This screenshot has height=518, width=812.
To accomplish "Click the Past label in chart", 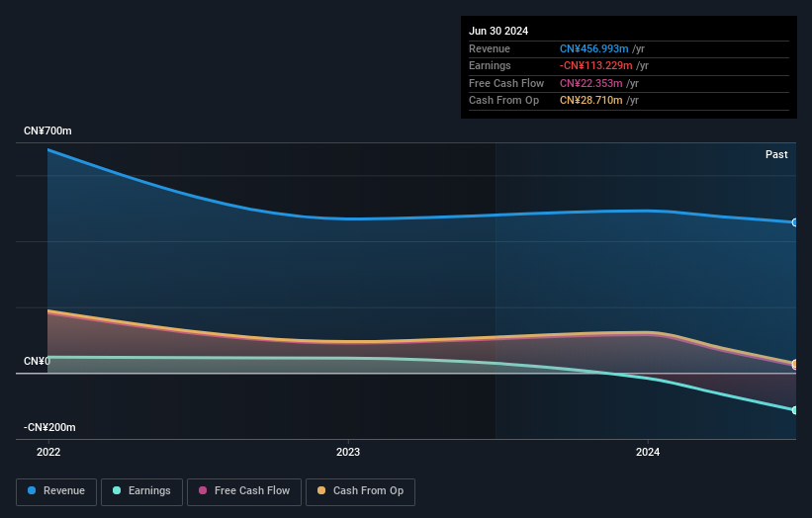I will coord(776,154).
